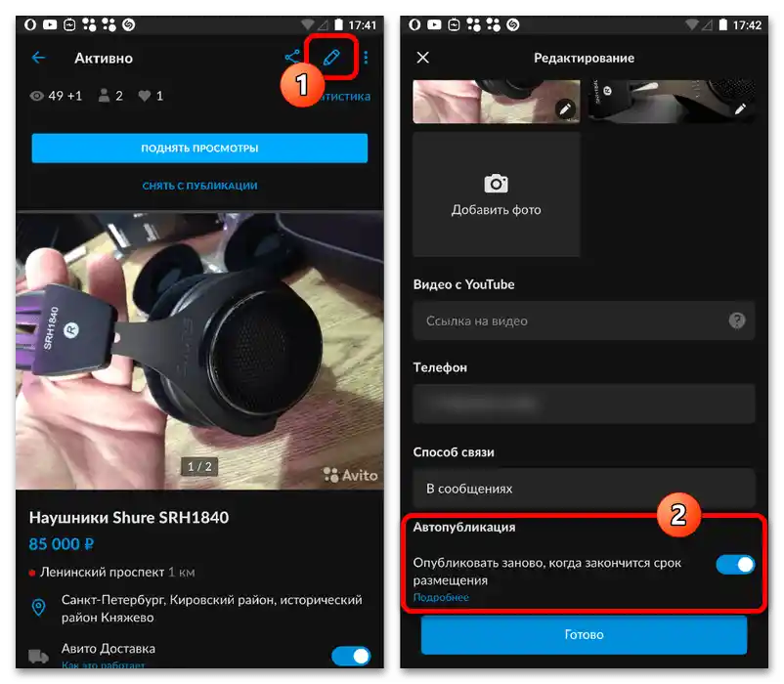784x684 pixels.
Task: Tap the Ссылка на видео input field
Action: pos(584,321)
